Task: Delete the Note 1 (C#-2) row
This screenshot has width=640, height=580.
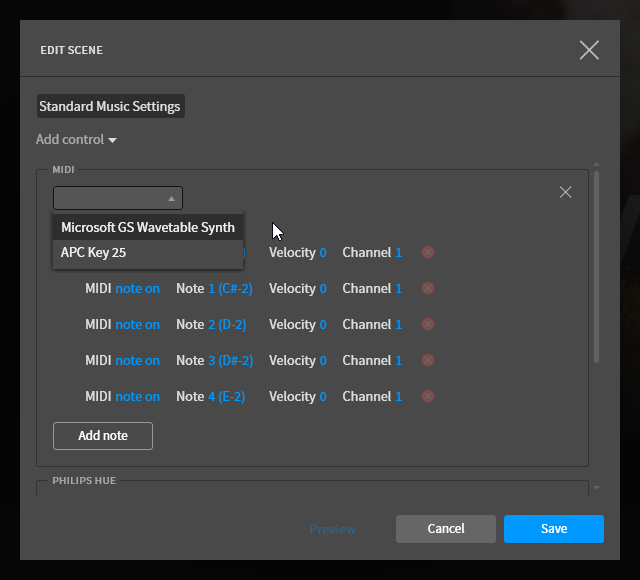Action: [428, 288]
